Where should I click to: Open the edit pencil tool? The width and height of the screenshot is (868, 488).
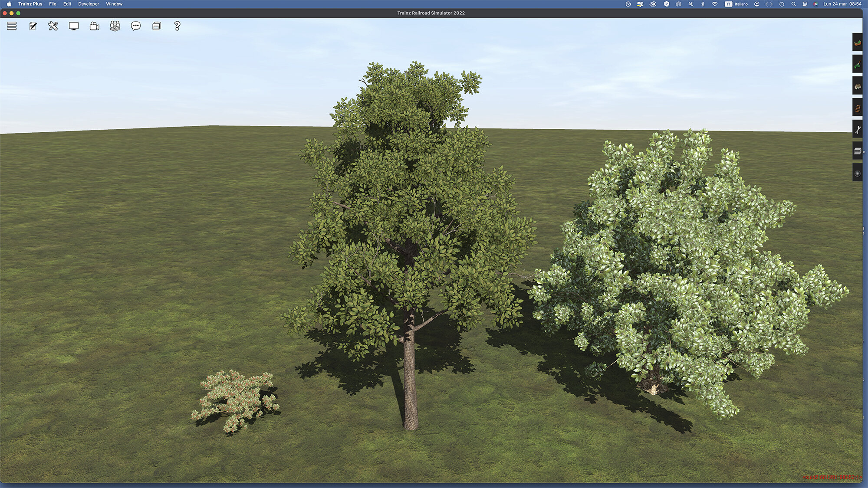pos(33,26)
